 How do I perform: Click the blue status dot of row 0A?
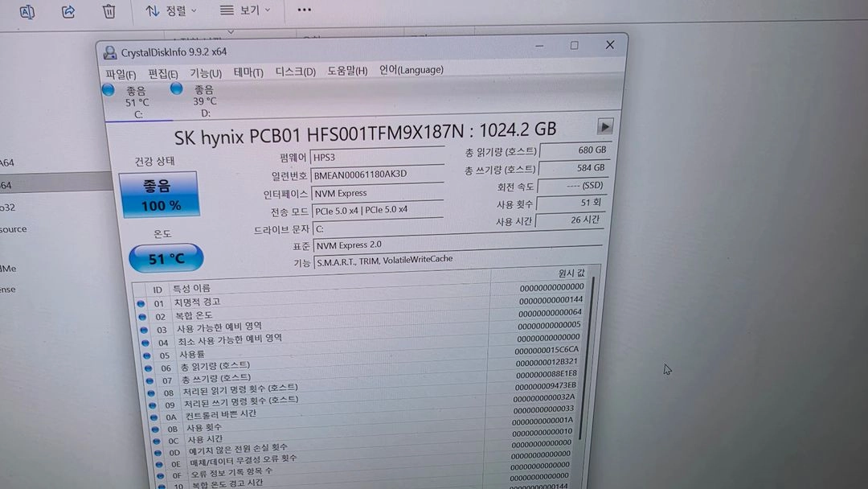154,417
